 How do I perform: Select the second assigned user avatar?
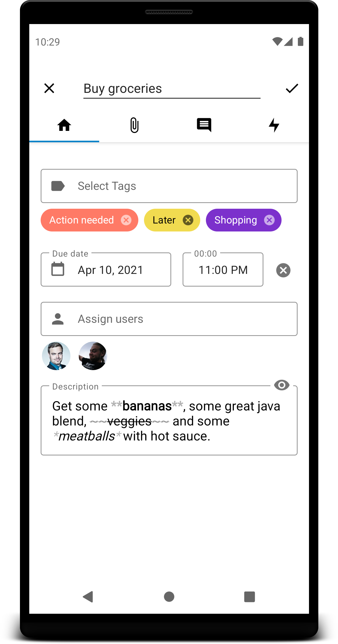pyautogui.click(x=93, y=356)
